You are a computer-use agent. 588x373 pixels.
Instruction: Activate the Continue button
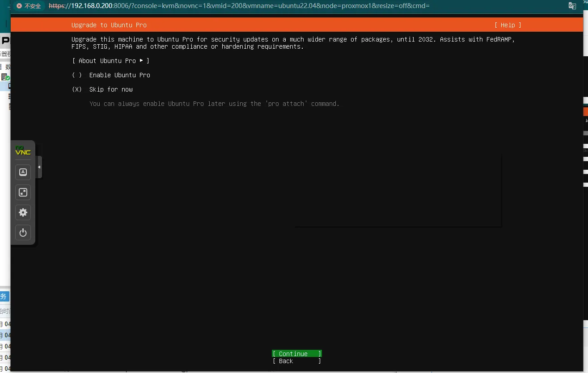coord(297,354)
